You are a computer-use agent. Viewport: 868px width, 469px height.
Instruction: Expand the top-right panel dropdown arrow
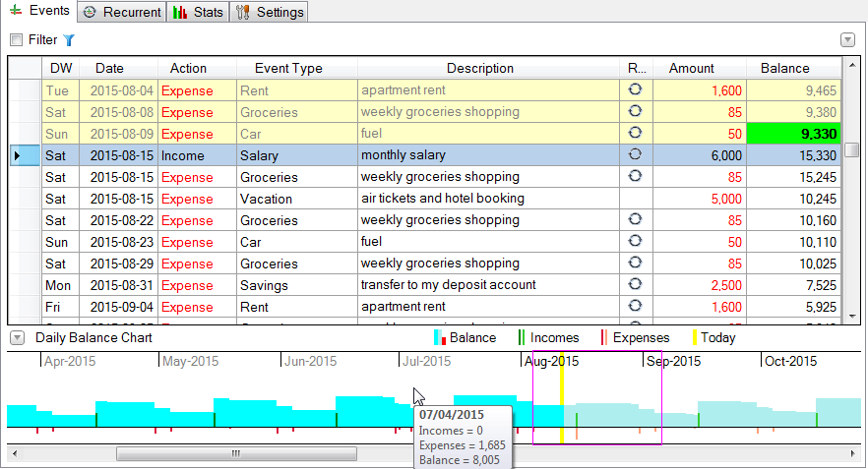click(x=847, y=39)
